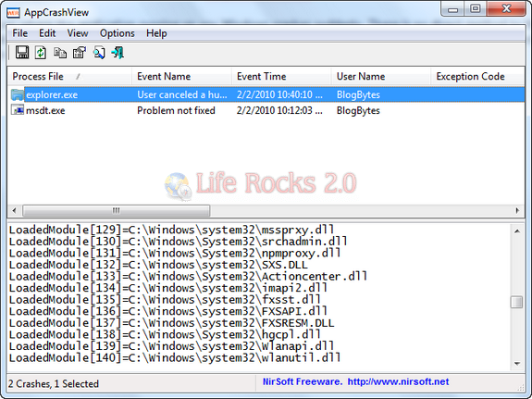Click the horizontal scrollbar left arrow

14,210
